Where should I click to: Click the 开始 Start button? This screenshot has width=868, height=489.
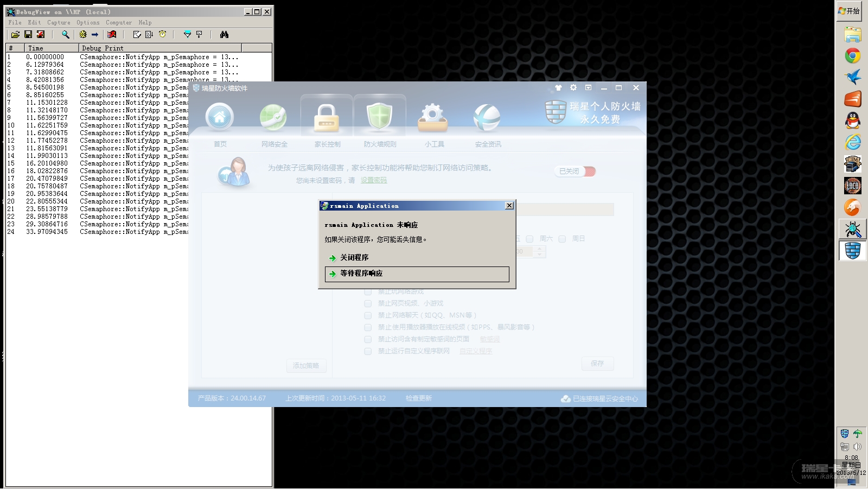(849, 11)
